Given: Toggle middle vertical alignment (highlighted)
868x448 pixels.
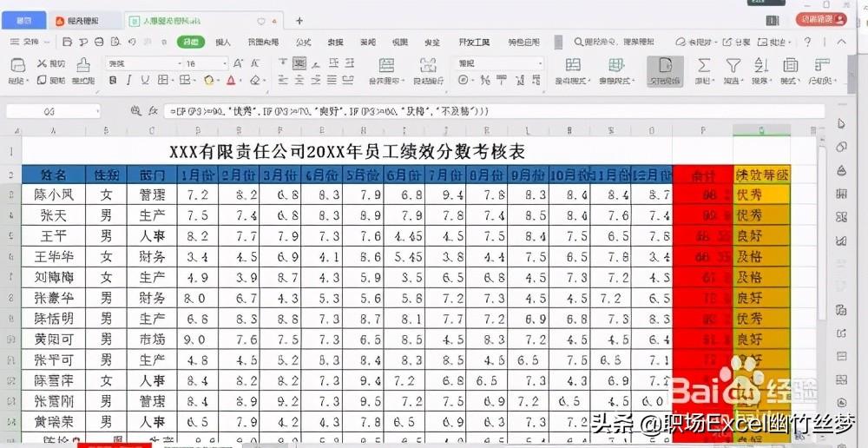Looking at the screenshot, I should (299, 63).
